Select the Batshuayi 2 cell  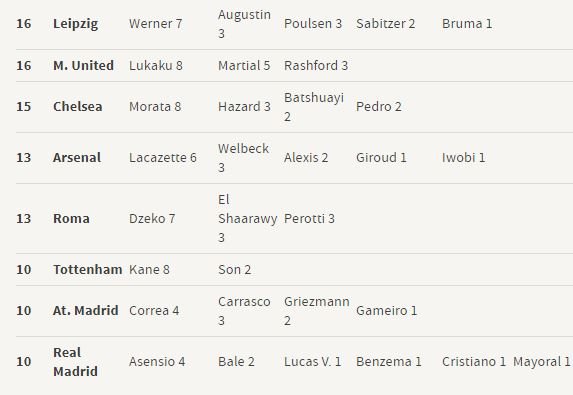click(x=314, y=107)
